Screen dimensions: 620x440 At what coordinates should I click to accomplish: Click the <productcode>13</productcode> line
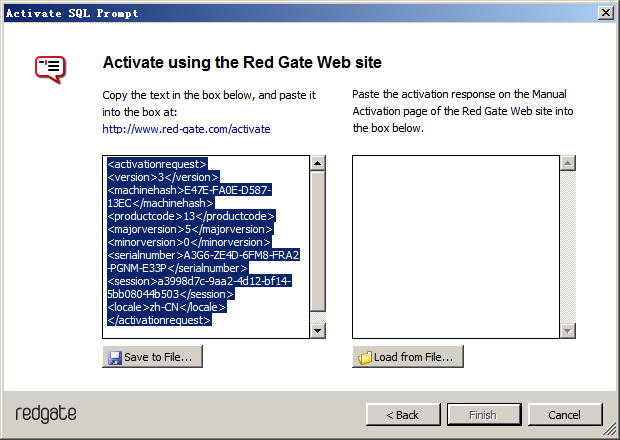click(191, 216)
